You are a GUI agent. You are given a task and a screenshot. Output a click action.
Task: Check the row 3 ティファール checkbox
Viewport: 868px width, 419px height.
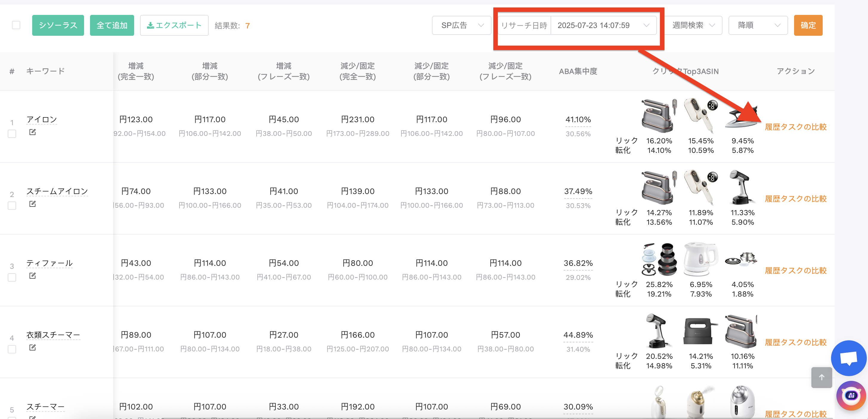12,277
